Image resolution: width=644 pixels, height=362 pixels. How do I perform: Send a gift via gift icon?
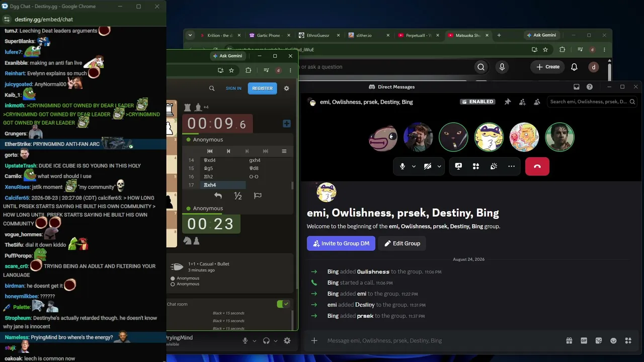569,340
